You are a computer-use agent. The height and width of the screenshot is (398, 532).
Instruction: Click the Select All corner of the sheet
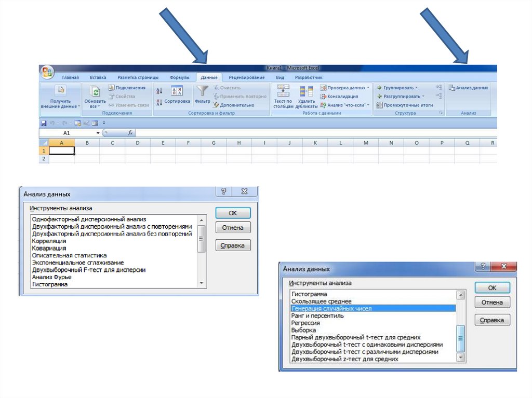click(x=44, y=143)
